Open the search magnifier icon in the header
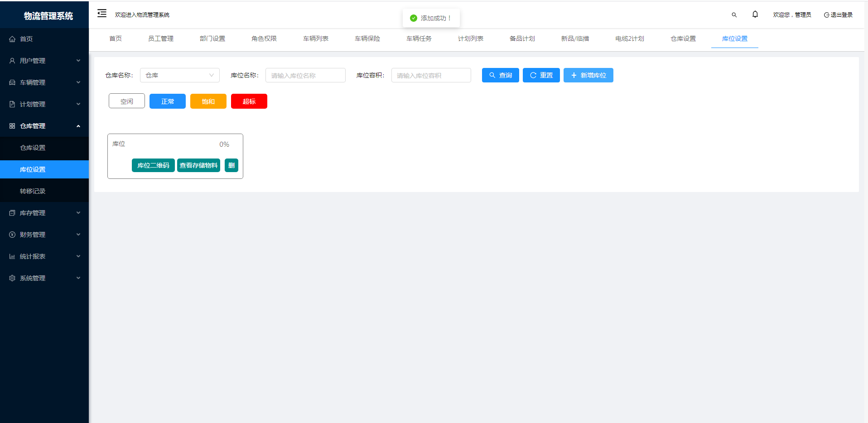 coord(734,15)
